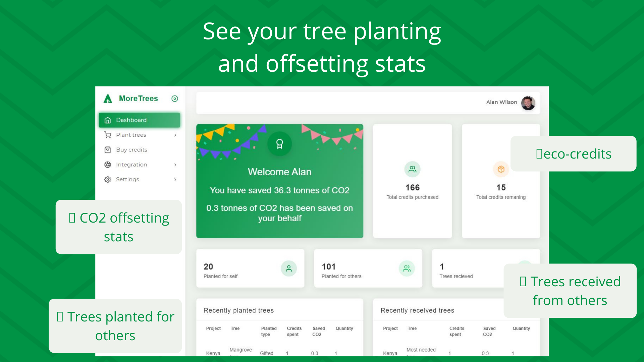Click the Total credits purchased people icon
Screen dimensions: 644x362
[412, 169]
